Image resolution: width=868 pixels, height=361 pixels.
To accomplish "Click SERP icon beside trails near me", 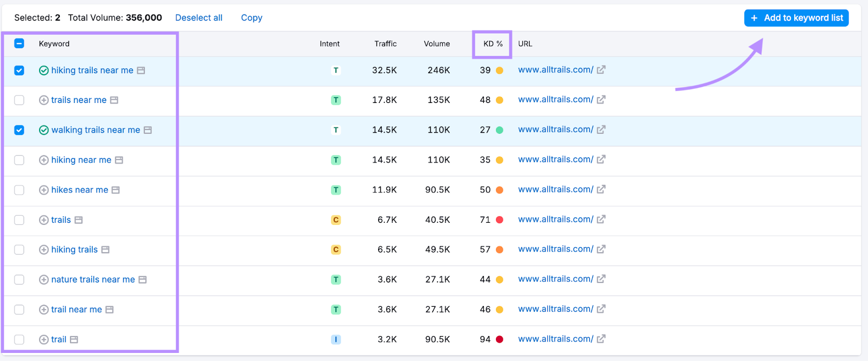I will click(114, 100).
